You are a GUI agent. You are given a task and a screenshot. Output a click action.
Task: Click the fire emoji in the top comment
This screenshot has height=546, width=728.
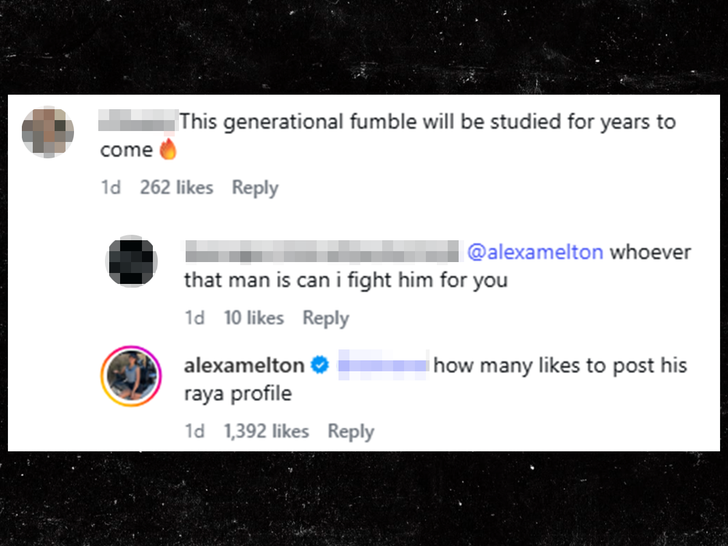168,151
